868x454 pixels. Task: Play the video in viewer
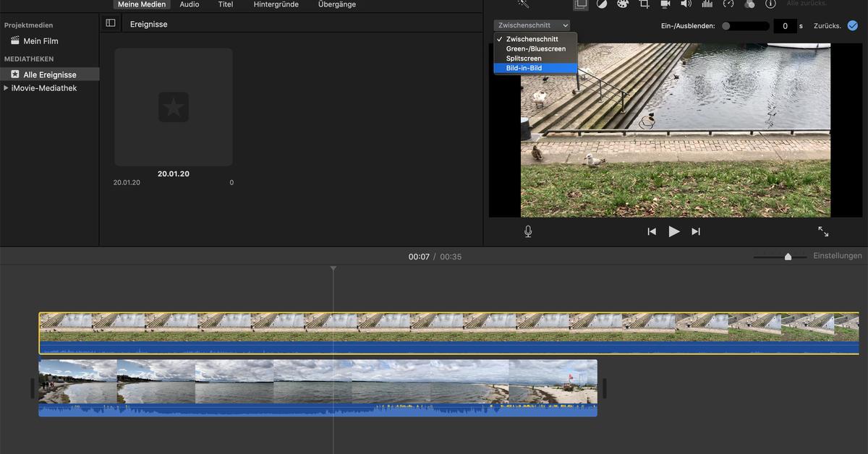coord(674,231)
